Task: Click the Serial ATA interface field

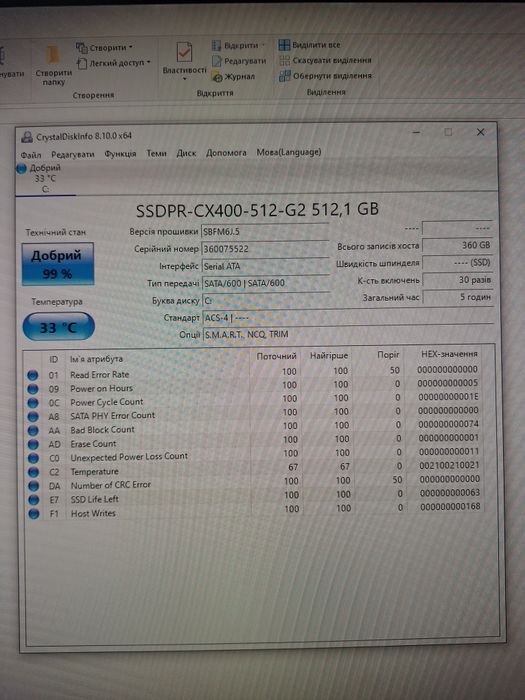Action: (265, 266)
